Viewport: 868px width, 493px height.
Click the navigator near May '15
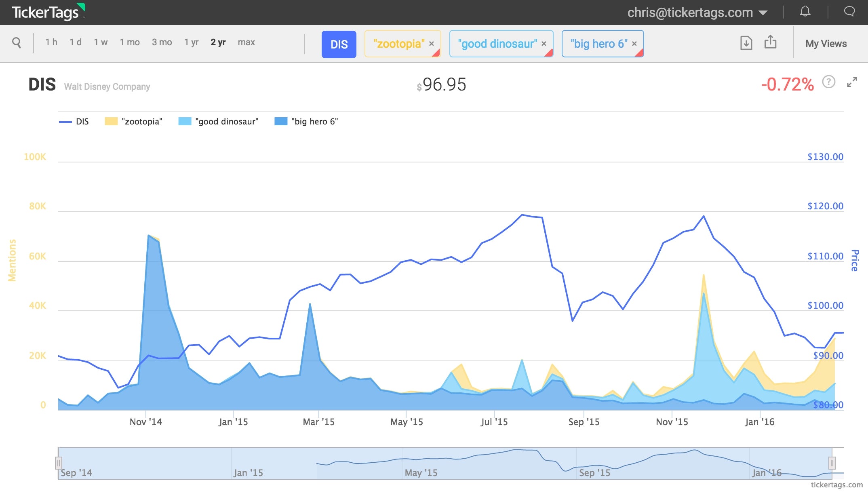[x=421, y=472]
